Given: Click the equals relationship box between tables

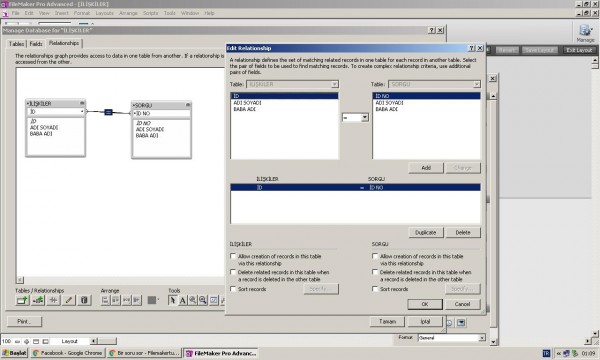Looking at the screenshot, I should [x=108, y=112].
